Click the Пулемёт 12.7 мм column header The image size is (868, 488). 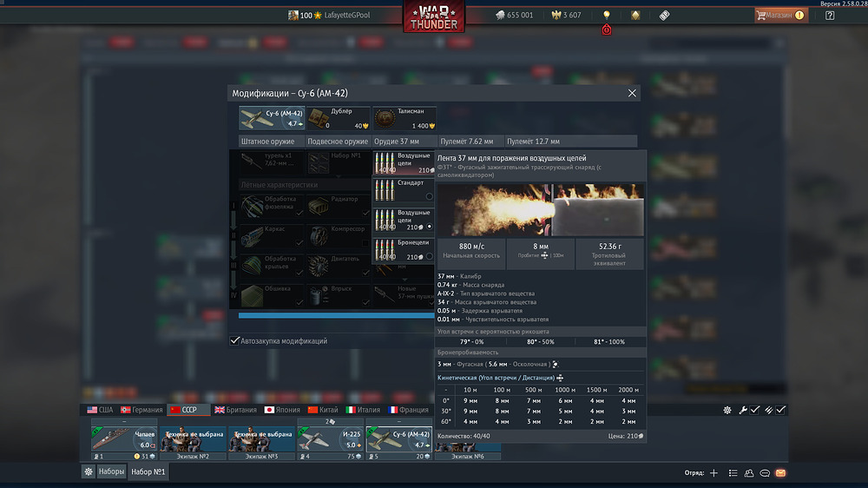(571, 142)
